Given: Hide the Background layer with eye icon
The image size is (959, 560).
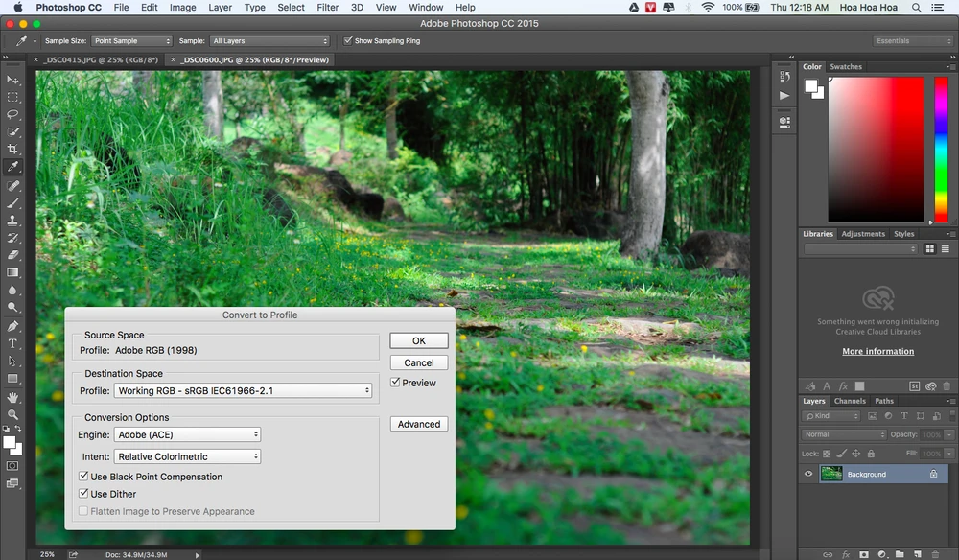Looking at the screenshot, I should click(808, 474).
